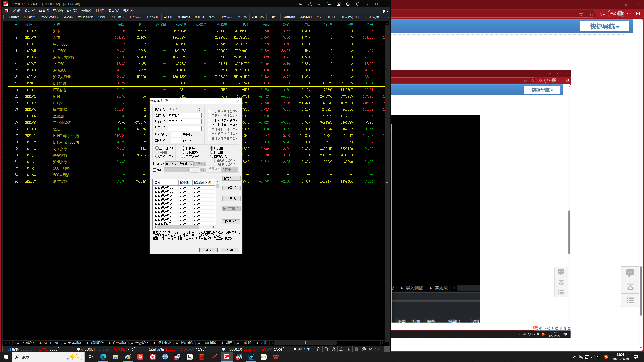Switch to the 大连期货 bottom tab
This screenshot has height=362, width=644.
pos(74,343)
